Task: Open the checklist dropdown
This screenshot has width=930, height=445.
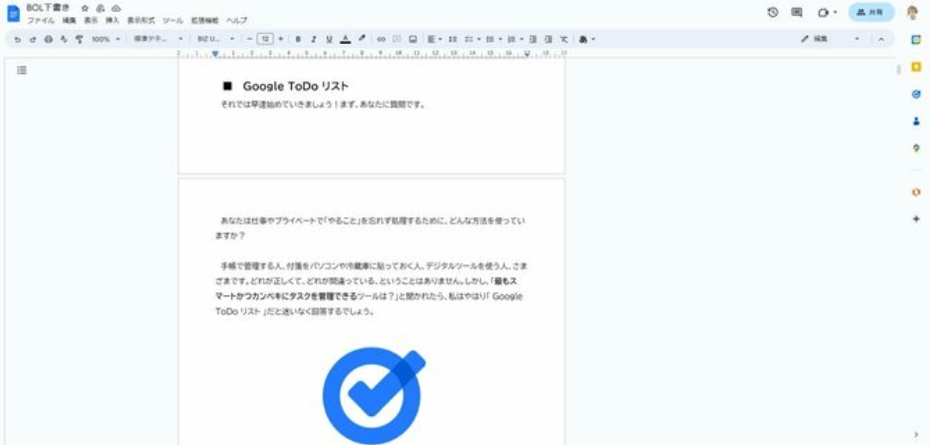Action: (472, 39)
